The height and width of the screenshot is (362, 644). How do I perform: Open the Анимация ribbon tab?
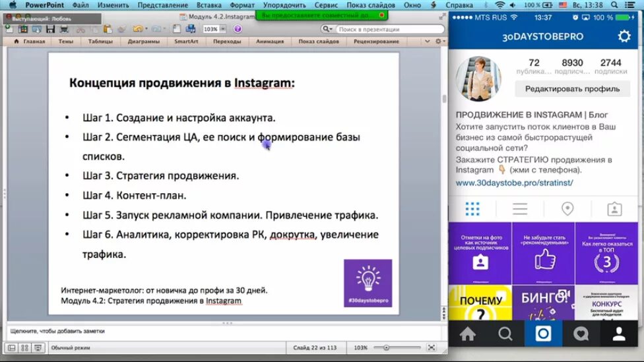coord(270,42)
